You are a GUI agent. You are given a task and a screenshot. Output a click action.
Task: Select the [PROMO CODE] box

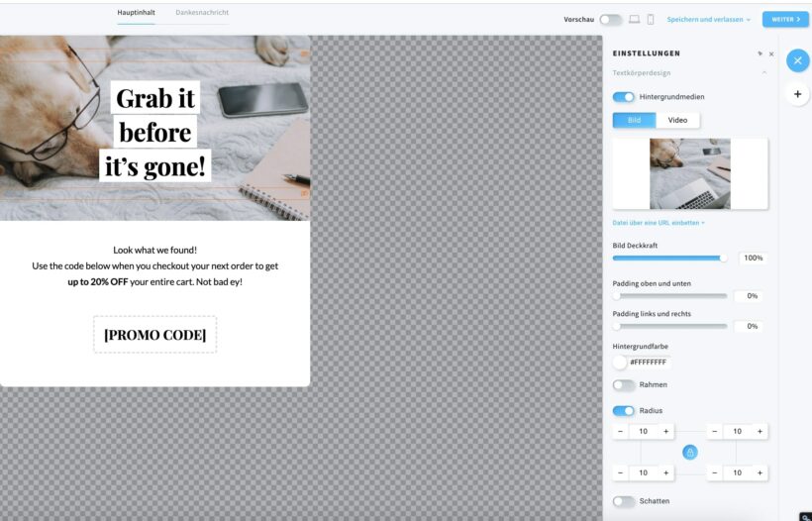(x=155, y=335)
